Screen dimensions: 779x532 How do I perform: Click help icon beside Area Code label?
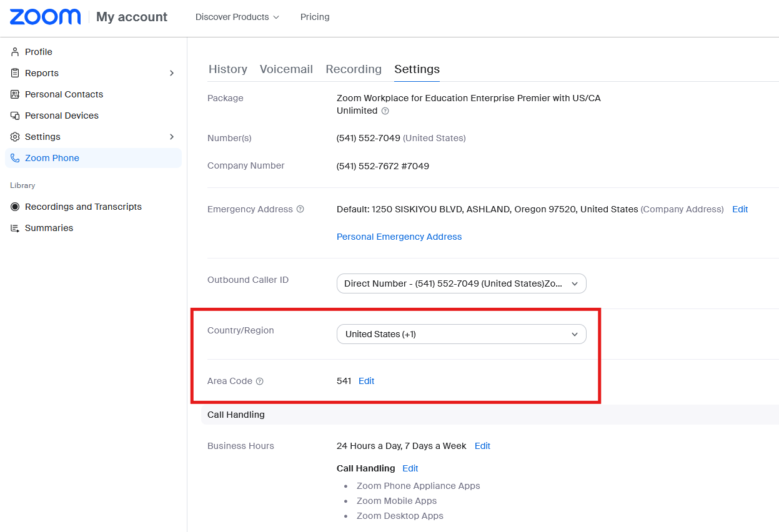(259, 382)
